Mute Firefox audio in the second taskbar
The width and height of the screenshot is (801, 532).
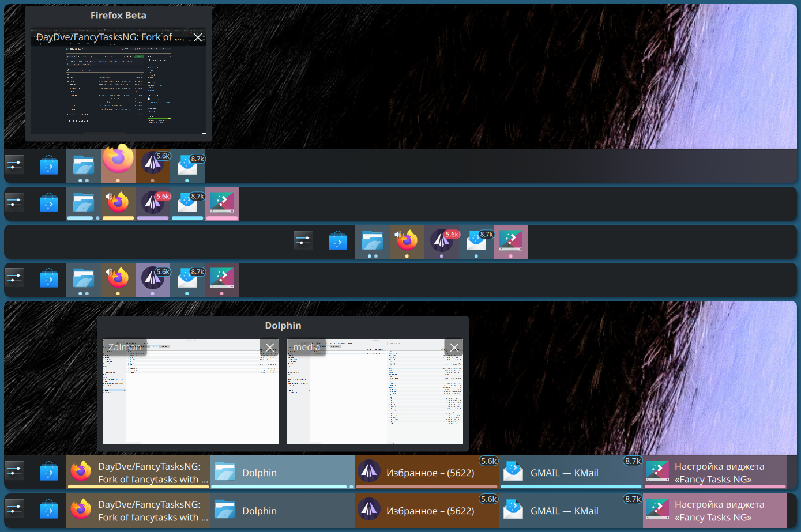point(109,197)
